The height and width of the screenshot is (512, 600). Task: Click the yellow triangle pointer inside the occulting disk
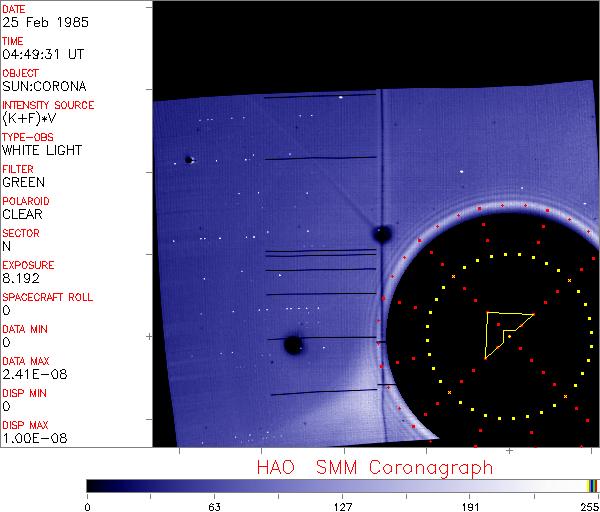503,329
